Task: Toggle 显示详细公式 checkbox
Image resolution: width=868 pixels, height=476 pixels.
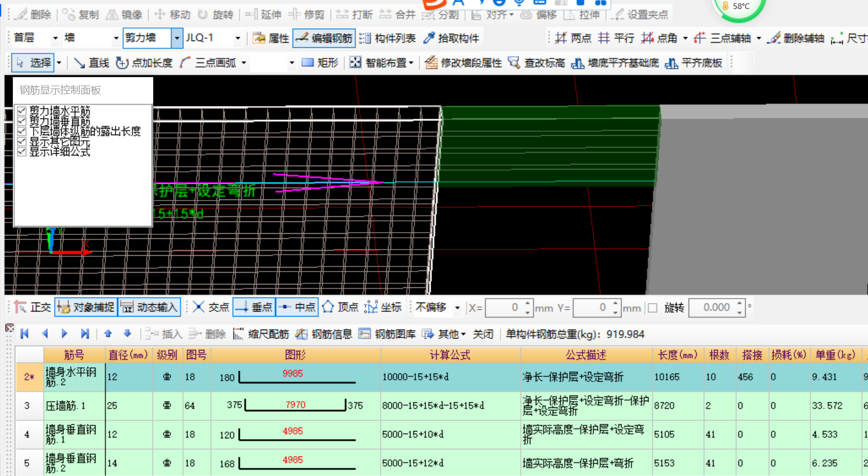Action: (x=22, y=152)
